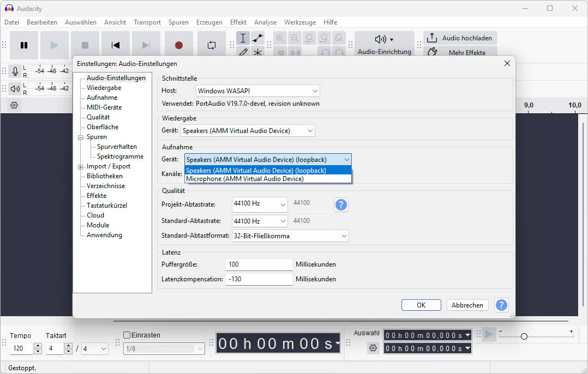Viewport: 588px width, 374px height.
Task: Open the Effekt menu
Action: click(238, 22)
